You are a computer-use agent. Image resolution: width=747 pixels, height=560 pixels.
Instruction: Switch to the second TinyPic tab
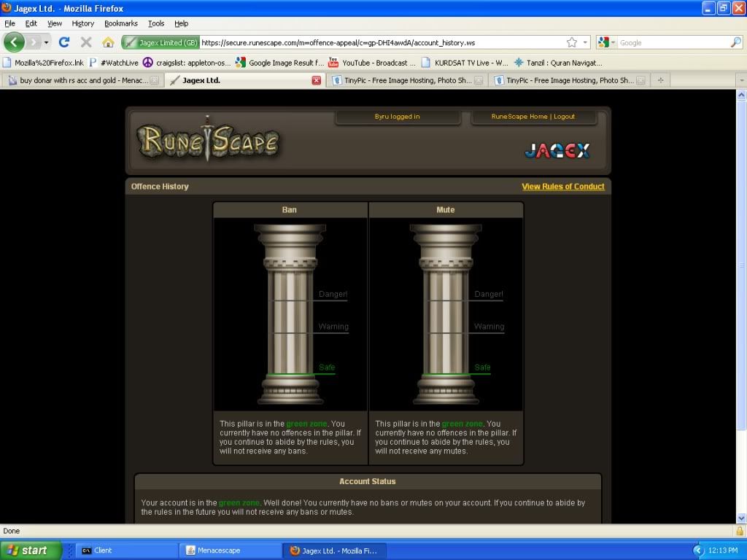569,80
